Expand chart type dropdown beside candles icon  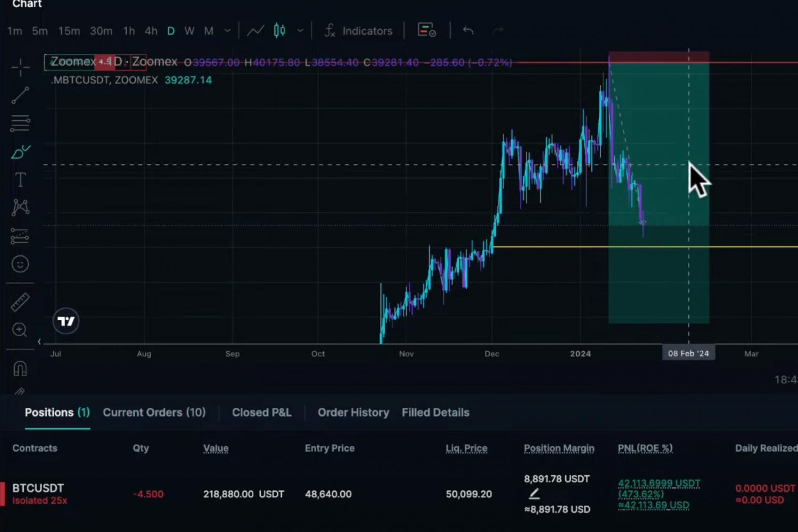coord(300,31)
